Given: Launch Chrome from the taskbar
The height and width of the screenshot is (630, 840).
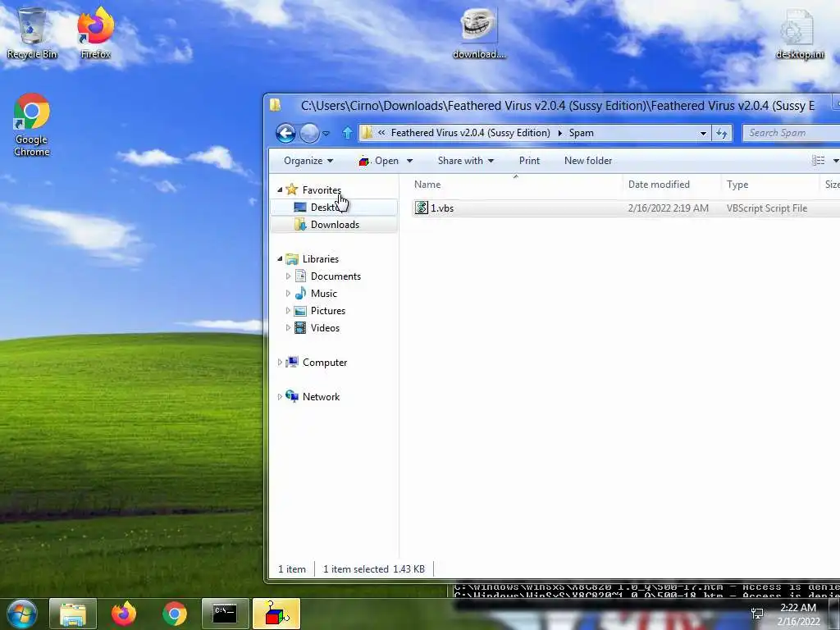Looking at the screenshot, I should (x=175, y=614).
